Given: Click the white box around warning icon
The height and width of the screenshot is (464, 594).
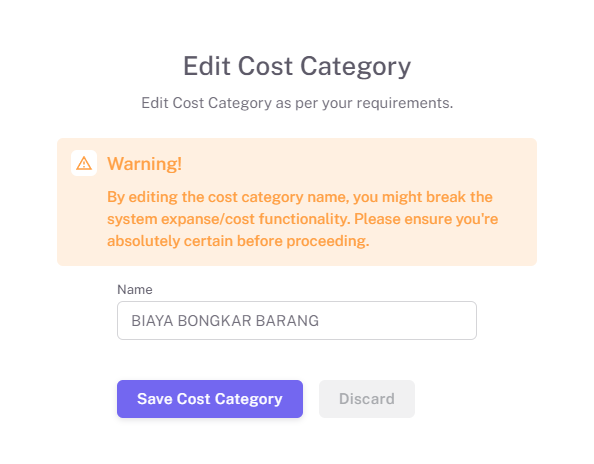Looking at the screenshot, I should tap(84, 163).
